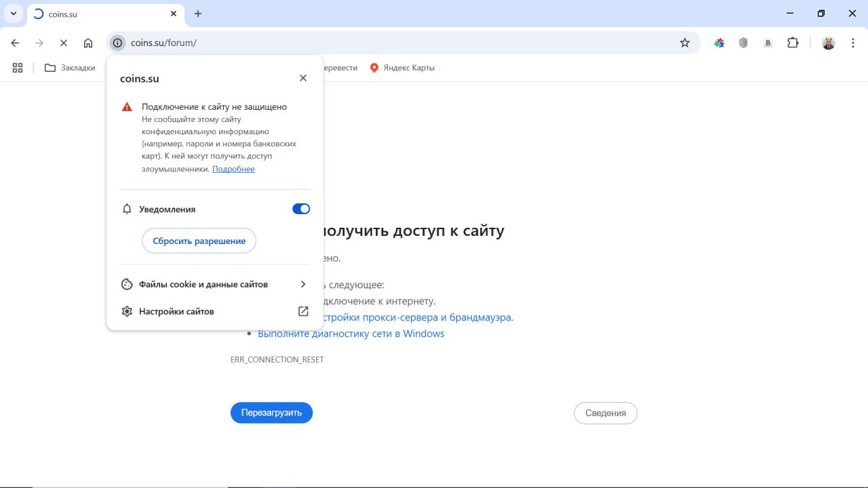Image resolution: width=868 pixels, height=488 pixels.
Task: Click the Перезагрузить button
Action: tap(271, 413)
